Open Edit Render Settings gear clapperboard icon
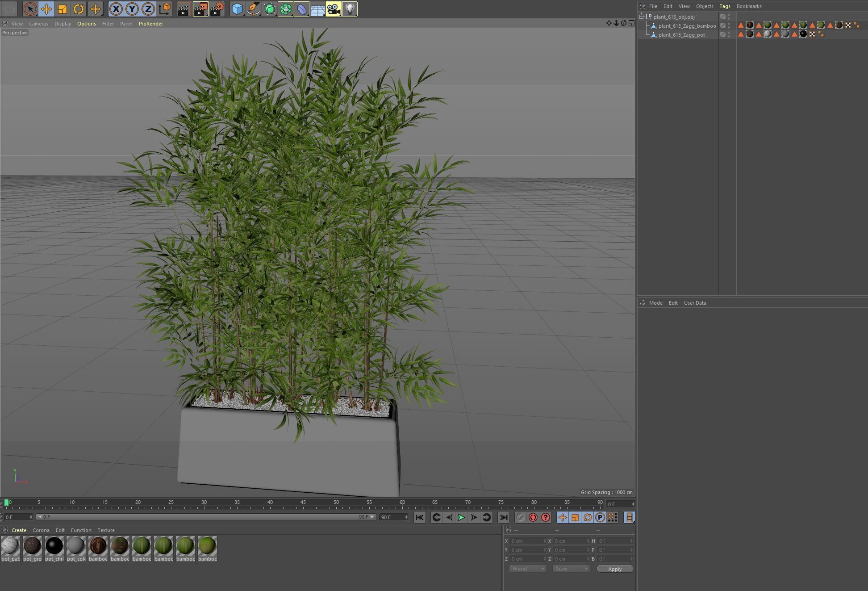 tap(217, 9)
